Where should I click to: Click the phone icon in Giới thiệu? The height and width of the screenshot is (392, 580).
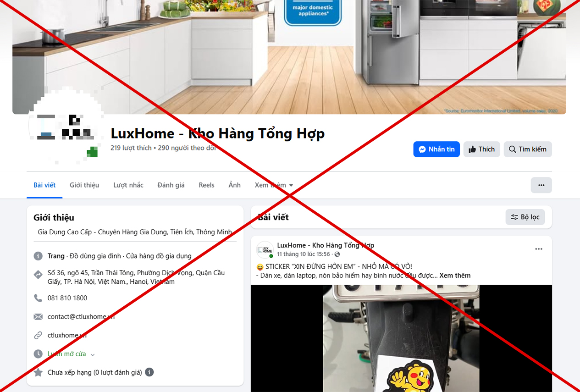point(38,298)
